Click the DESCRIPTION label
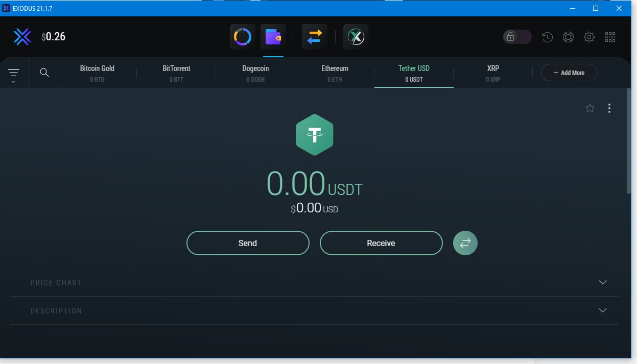Screen dimensions: 637x364 pos(56,310)
